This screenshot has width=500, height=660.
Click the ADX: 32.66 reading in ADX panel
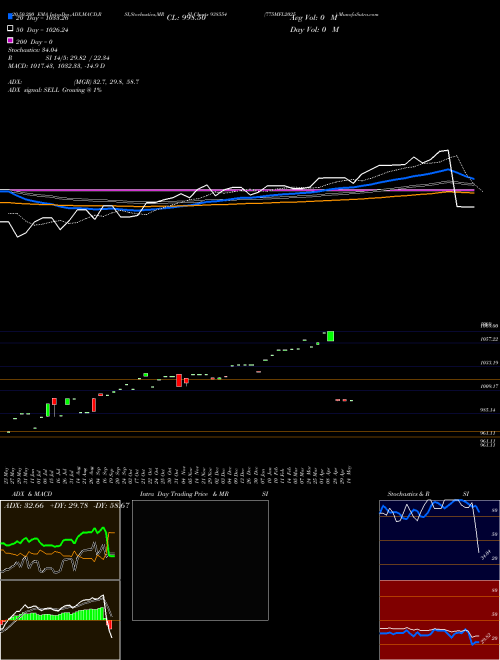[24, 506]
